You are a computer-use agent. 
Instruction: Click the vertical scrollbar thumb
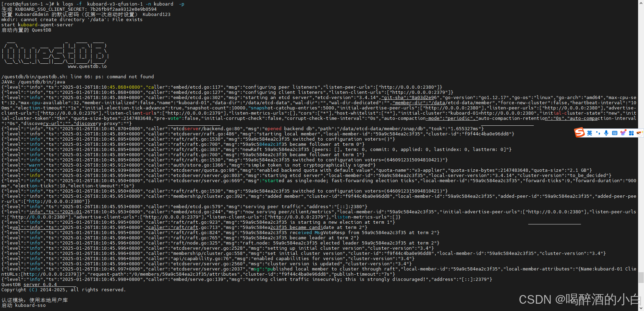[x=641, y=277]
